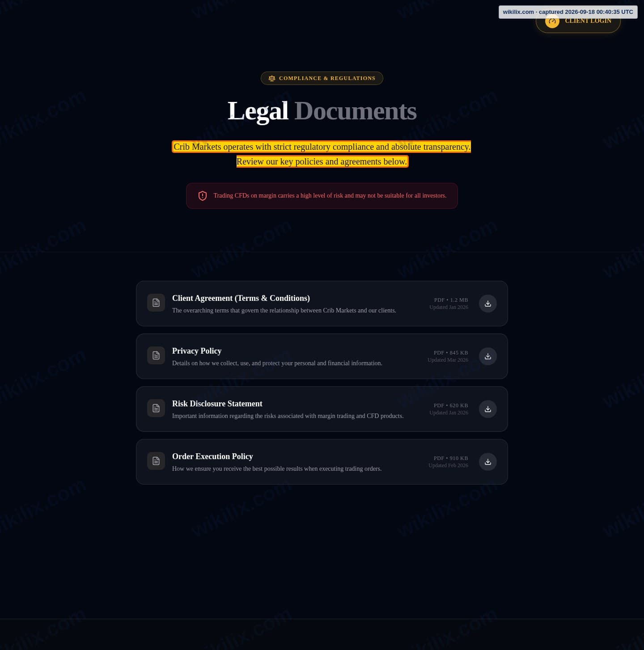The width and height of the screenshot is (644, 650).
Task: Click "PDF • 620 KB" file size text
Action: (x=451, y=405)
